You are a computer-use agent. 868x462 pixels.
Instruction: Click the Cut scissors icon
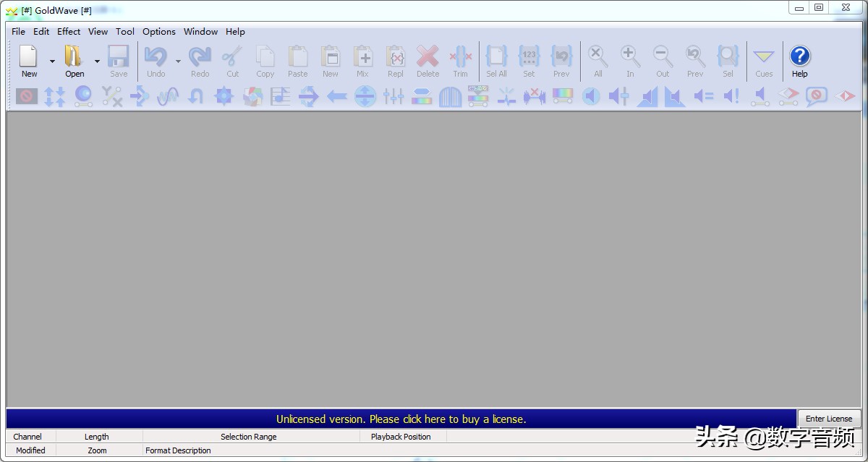point(232,61)
